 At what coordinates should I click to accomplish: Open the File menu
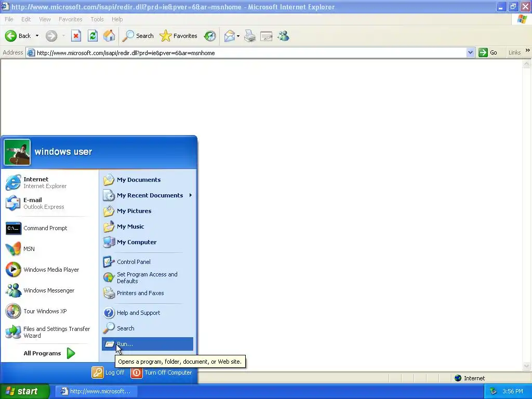[9, 19]
